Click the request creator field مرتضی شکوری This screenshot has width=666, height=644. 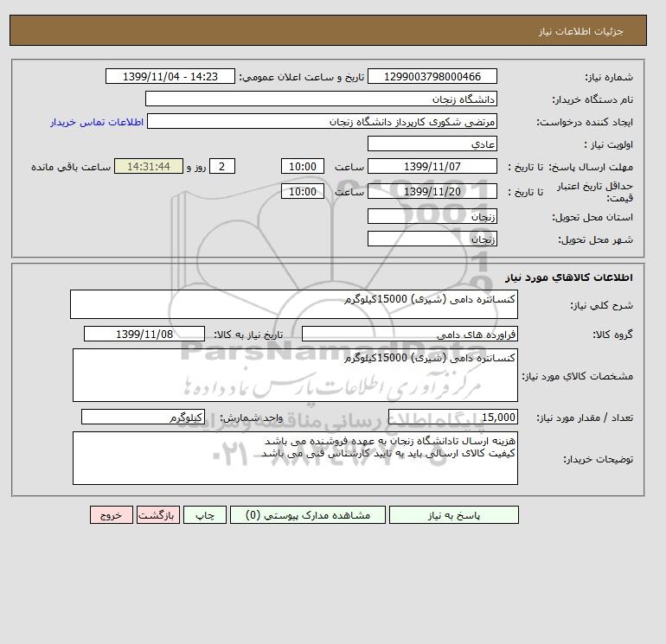(322, 121)
